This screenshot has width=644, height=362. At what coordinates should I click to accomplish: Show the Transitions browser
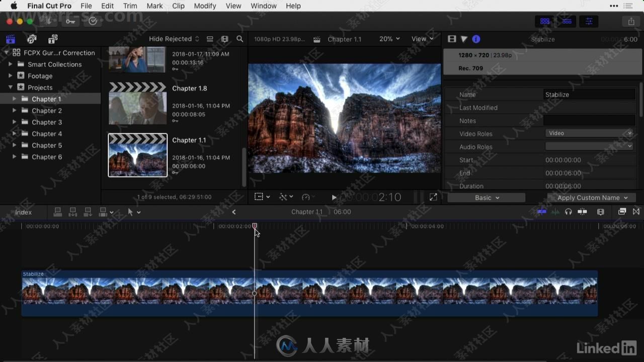(x=636, y=212)
